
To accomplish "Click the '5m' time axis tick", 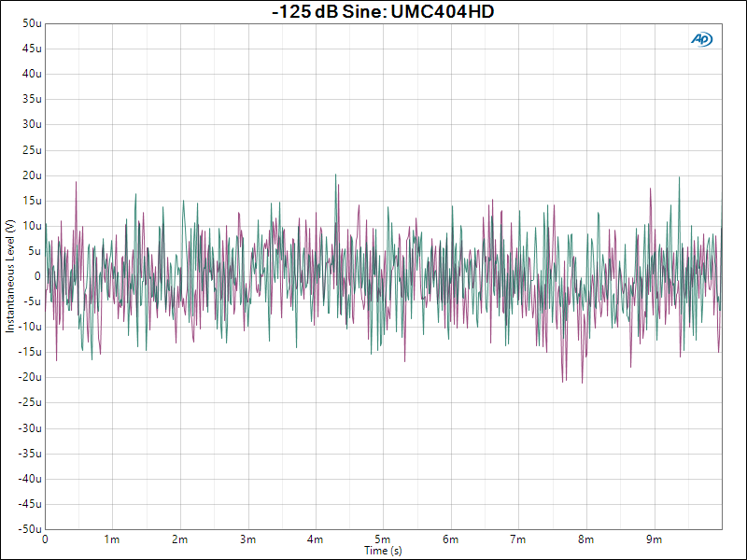I will pos(383,539).
